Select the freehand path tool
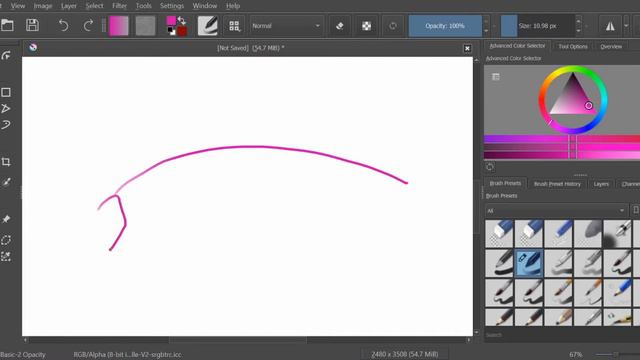640x360 pixels. tap(6, 124)
